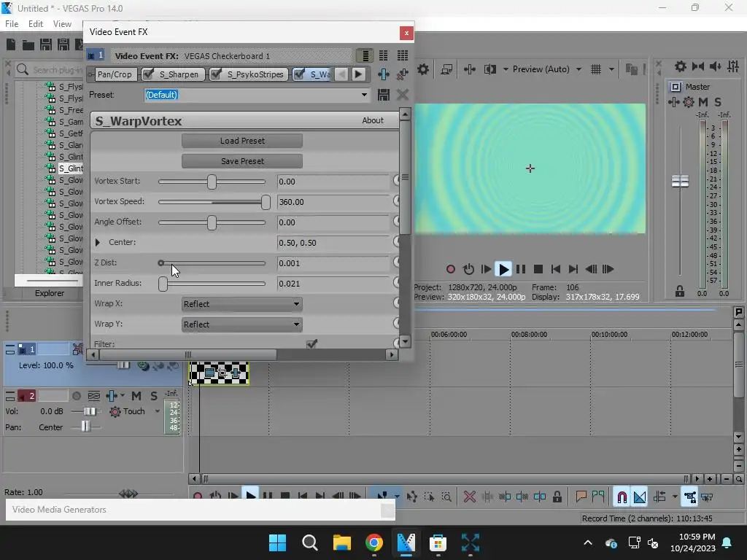Click the Windows Start button
Image resolution: width=747 pixels, height=560 pixels.
[x=277, y=542]
